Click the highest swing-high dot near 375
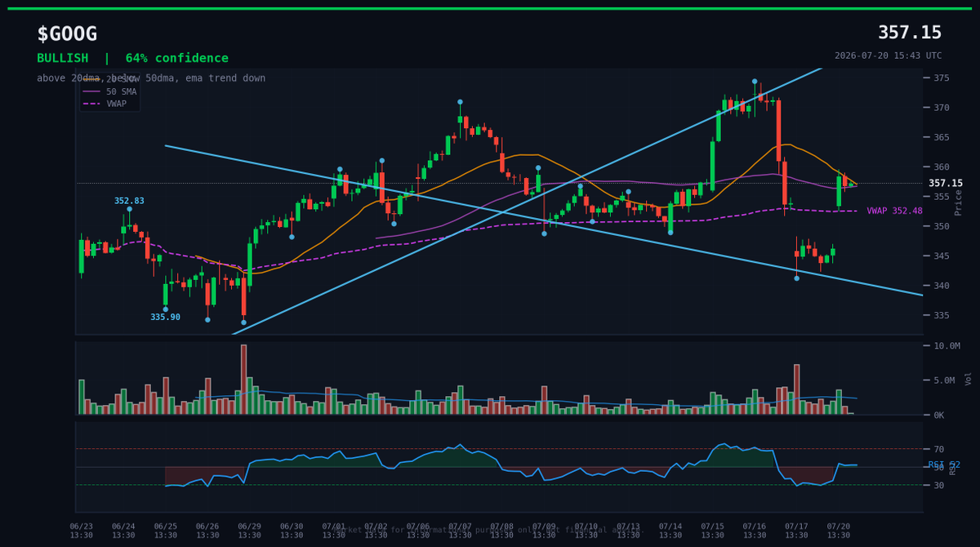980x547 pixels. (x=755, y=82)
